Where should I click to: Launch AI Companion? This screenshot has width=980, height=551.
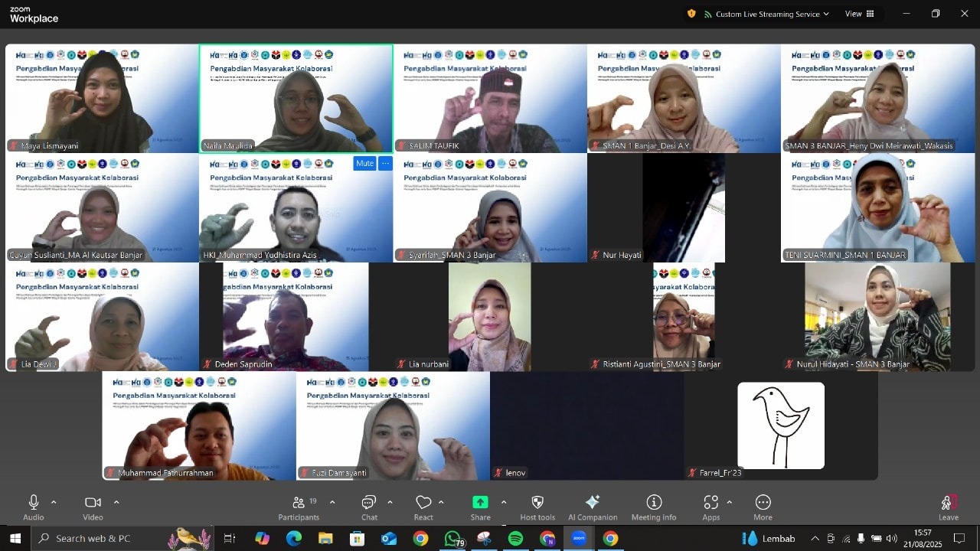(x=592, y=503)
